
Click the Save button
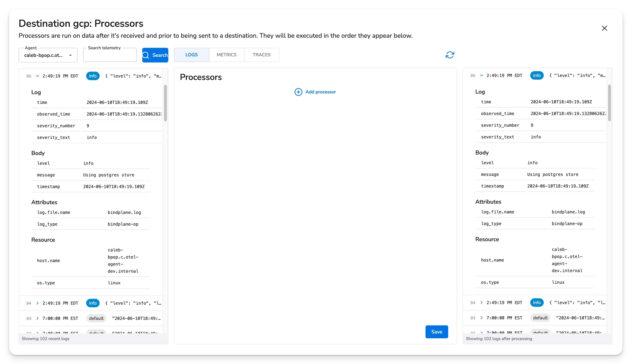436,332
